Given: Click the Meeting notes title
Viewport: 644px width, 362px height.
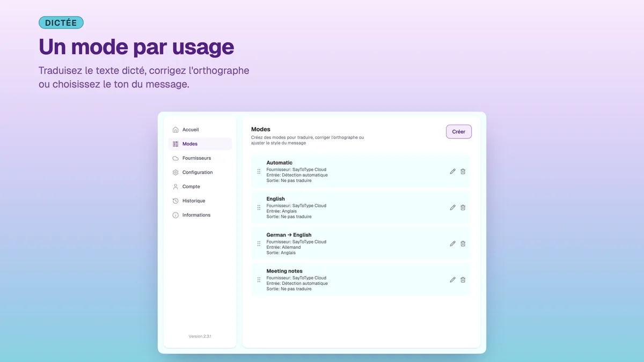Looking at the screenshot, I should click(x=284, y=271).
